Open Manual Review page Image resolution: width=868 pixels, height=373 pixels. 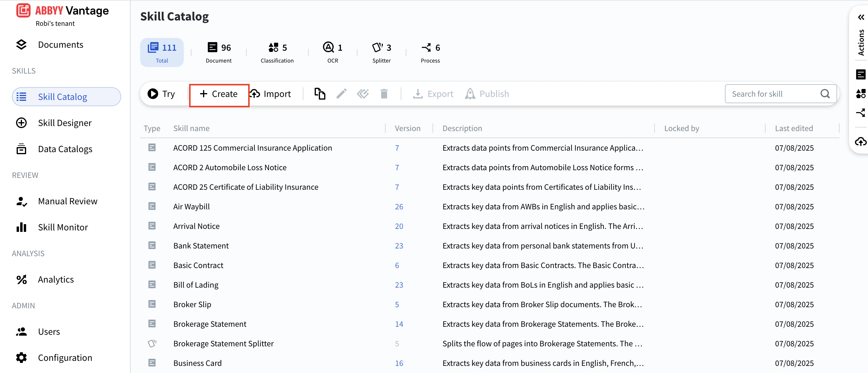click(x=67, y=201)
